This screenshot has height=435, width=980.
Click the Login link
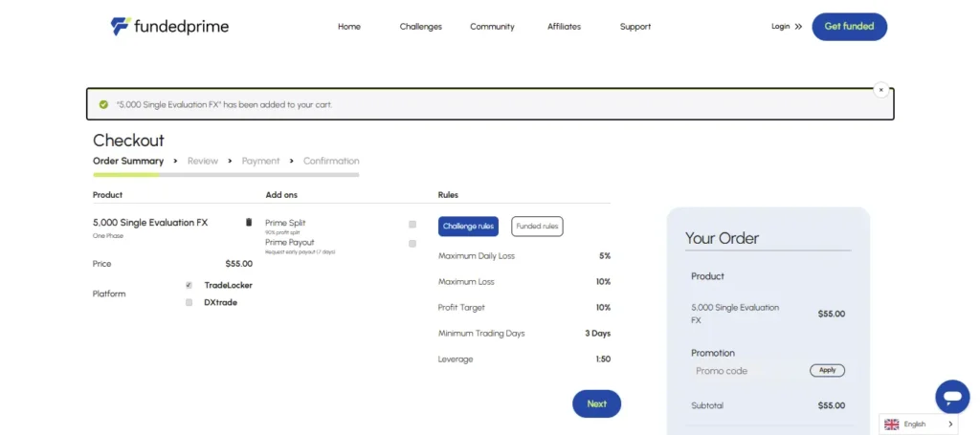(x=781, y=26)
